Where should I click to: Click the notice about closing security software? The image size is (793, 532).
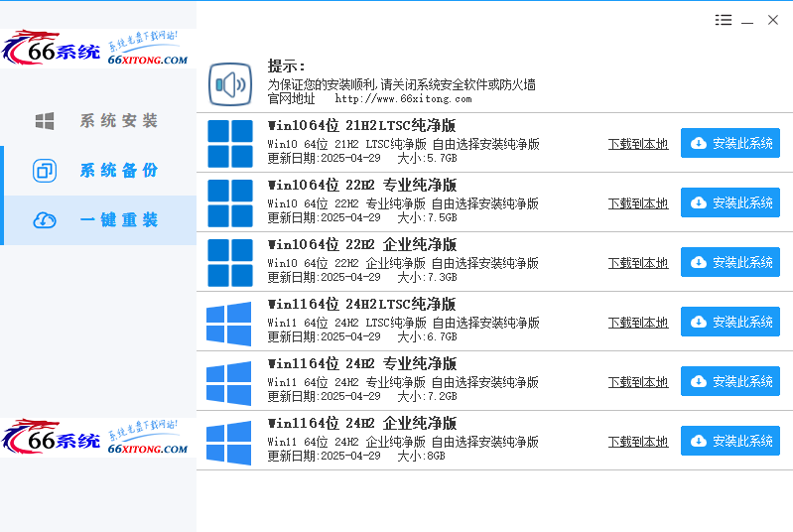click(x=402, y=84)
